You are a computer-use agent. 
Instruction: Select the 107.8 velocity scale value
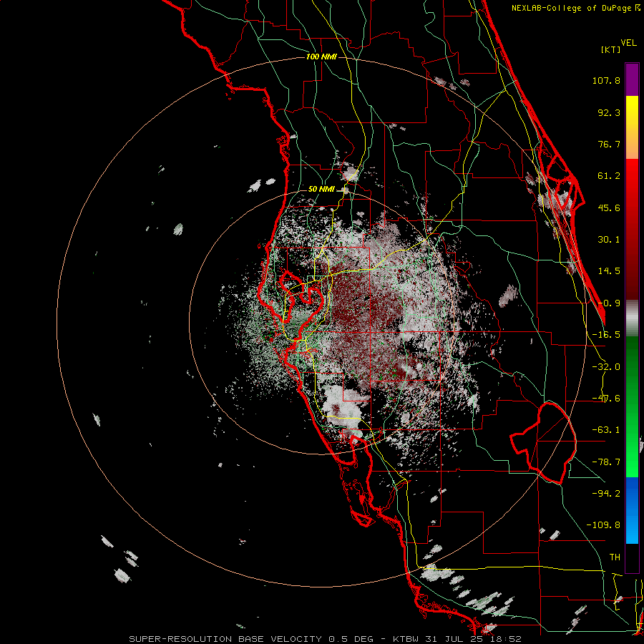pyautogui.click(x=606, y=80)
